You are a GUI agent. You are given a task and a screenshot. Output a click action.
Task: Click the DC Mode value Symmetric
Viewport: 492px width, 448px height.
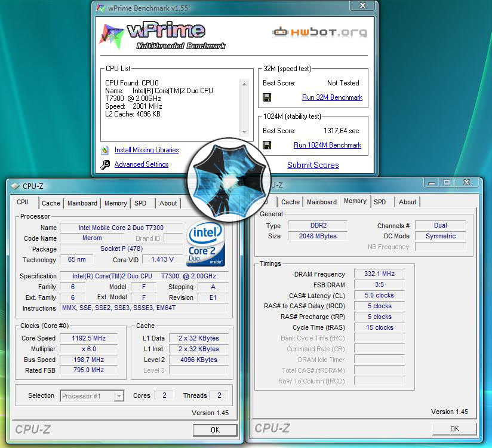pos(440,236)
